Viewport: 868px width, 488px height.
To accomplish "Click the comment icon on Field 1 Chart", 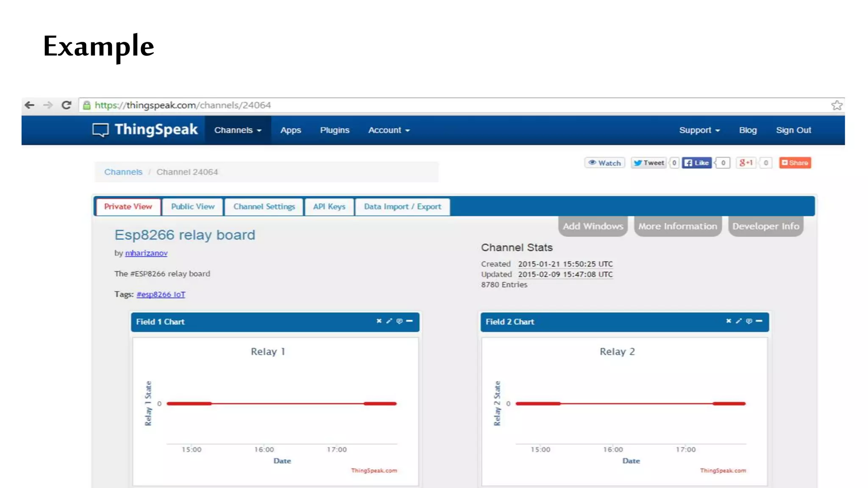I will point(399,321).
